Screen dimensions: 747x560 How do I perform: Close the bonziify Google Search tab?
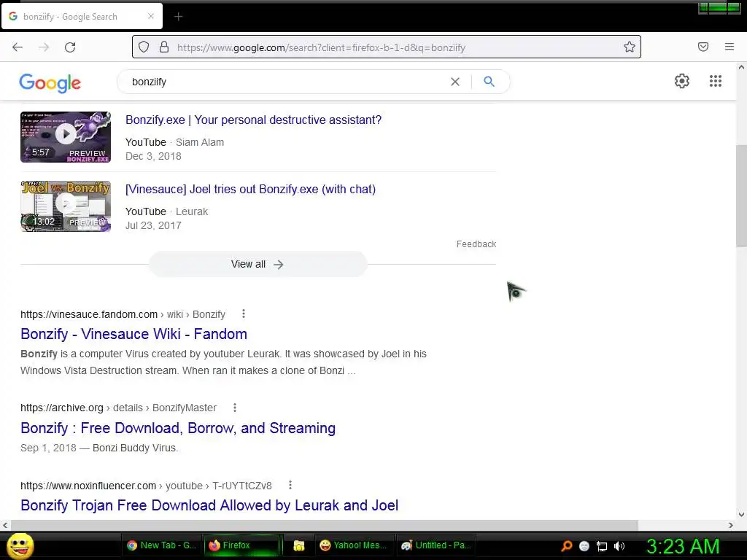[150, 16]
